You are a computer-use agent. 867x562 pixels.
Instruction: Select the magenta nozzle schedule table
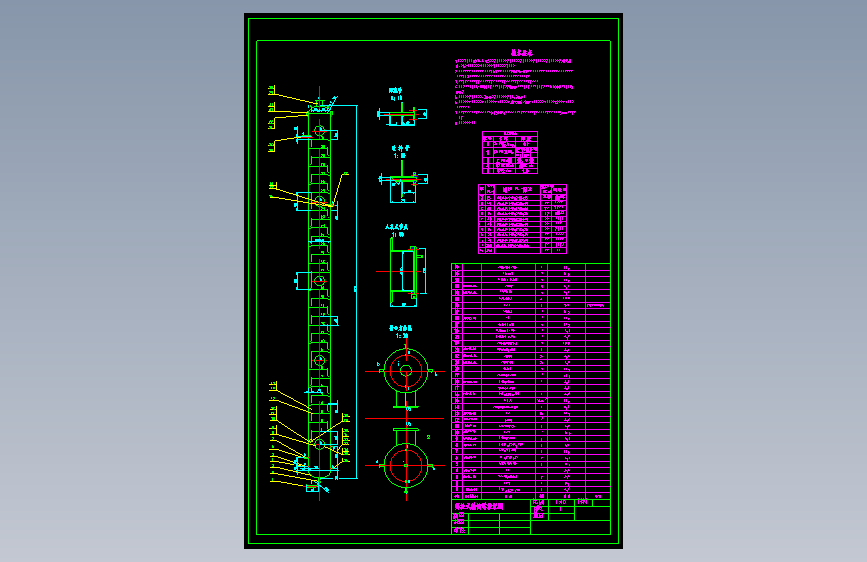[523, 219]
